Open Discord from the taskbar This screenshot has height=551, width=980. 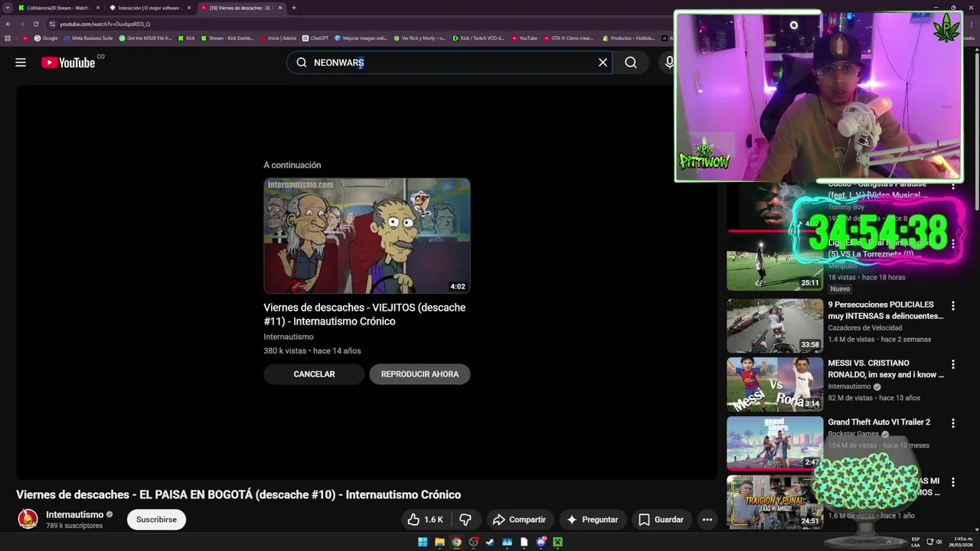point(541,542)
